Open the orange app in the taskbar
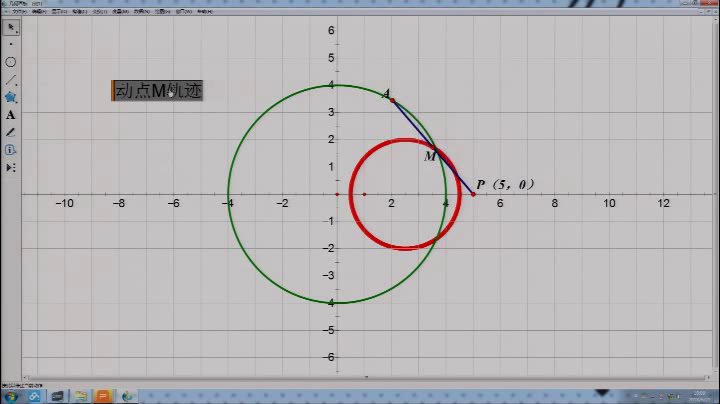 point(102,396)
